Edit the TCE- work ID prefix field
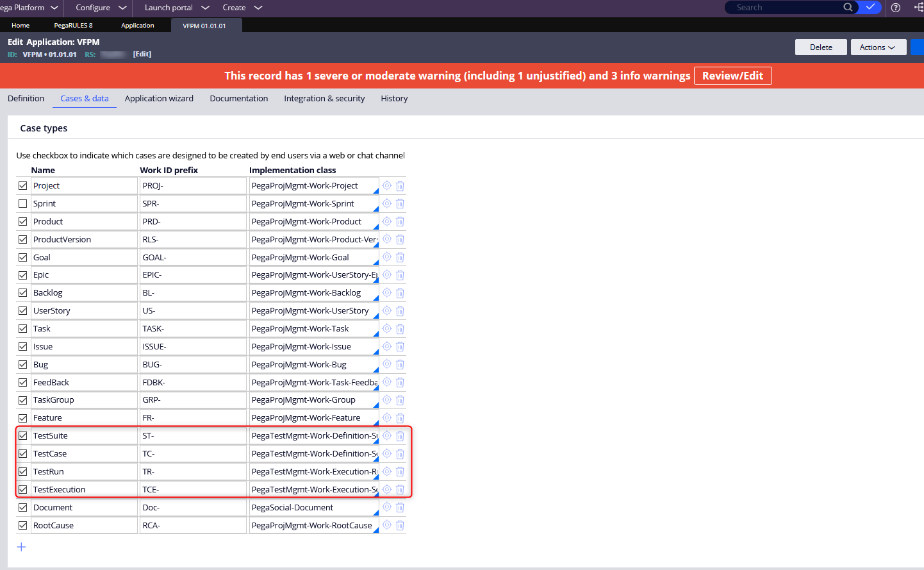 tap(193, 489)
